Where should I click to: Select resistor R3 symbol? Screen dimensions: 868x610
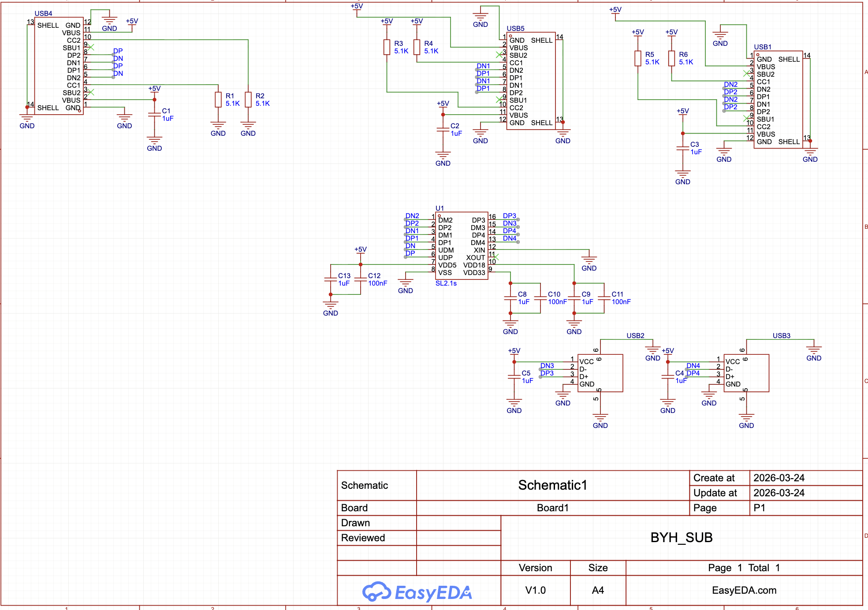387,47
